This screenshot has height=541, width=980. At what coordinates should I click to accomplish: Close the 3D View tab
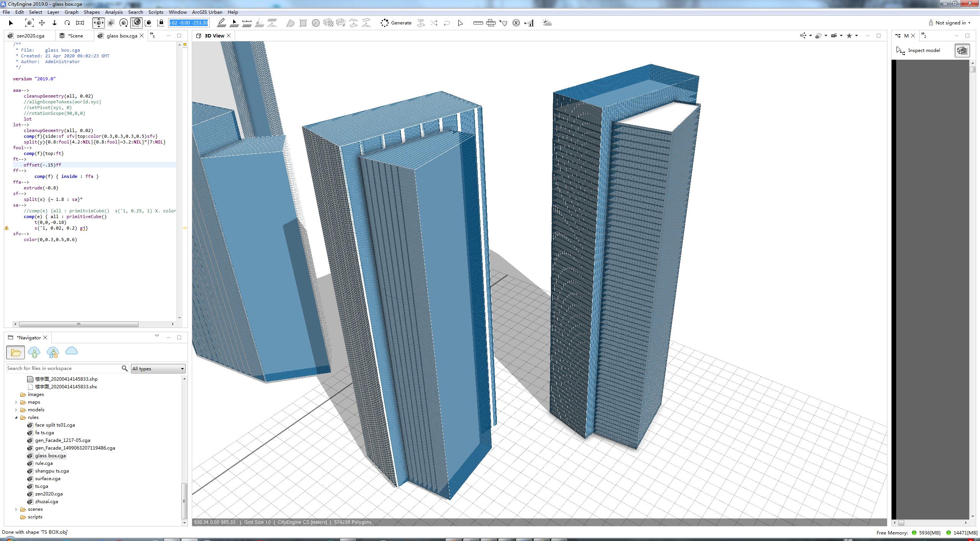tap(229, 36)
